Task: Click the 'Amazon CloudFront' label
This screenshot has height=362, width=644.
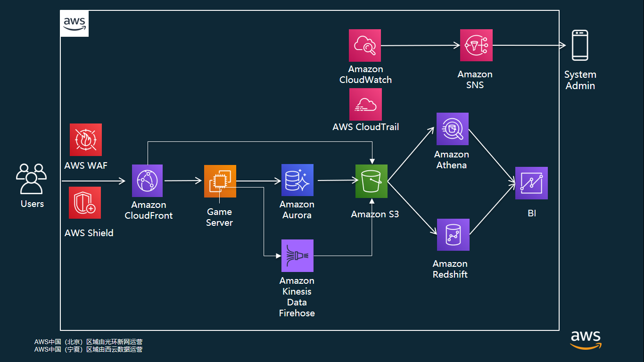Action: 149,210
